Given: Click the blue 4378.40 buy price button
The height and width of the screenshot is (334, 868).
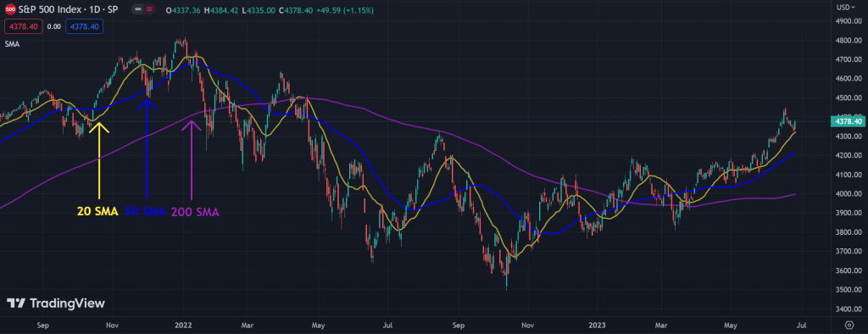Looking at the screenshot, I should pos(84,26).
